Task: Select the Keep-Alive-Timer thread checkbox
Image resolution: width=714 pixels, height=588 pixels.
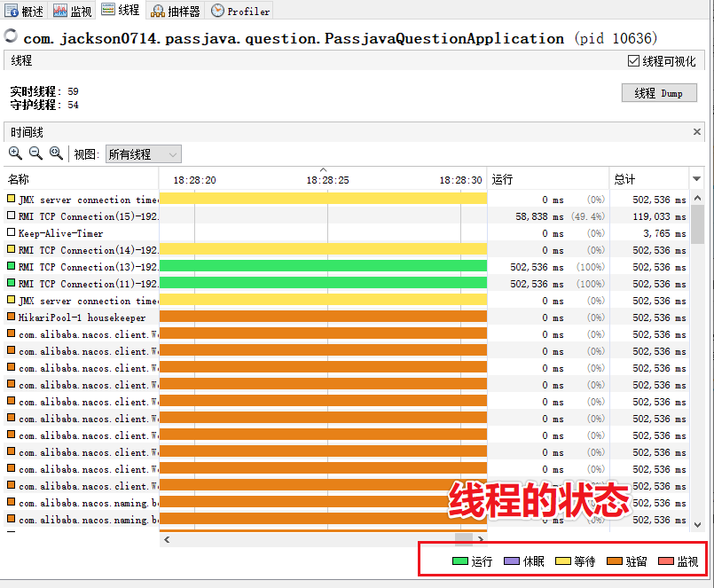Action: (x=12, y=232)
